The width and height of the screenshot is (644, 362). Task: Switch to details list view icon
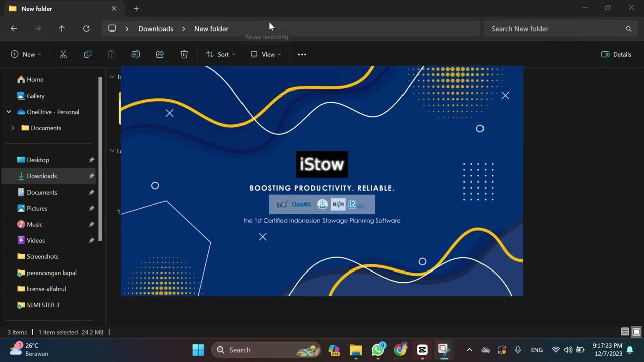[625, 332]
